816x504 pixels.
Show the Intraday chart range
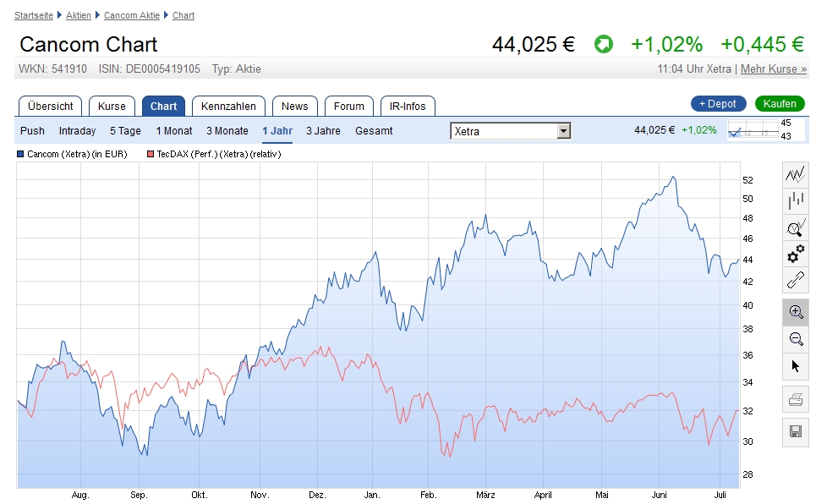[x=77, y=131]
